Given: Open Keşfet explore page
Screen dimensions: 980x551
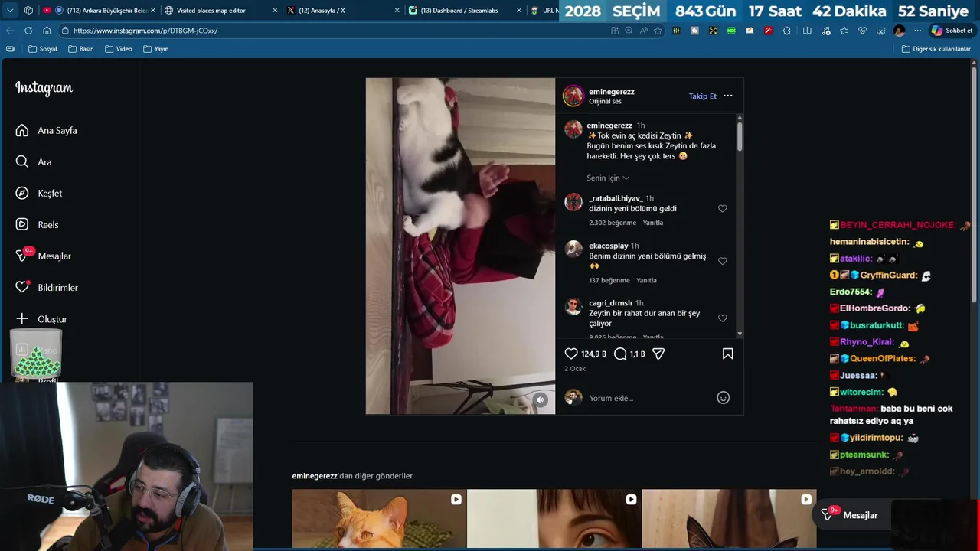Looking at the screenshot, I should 38,194.
